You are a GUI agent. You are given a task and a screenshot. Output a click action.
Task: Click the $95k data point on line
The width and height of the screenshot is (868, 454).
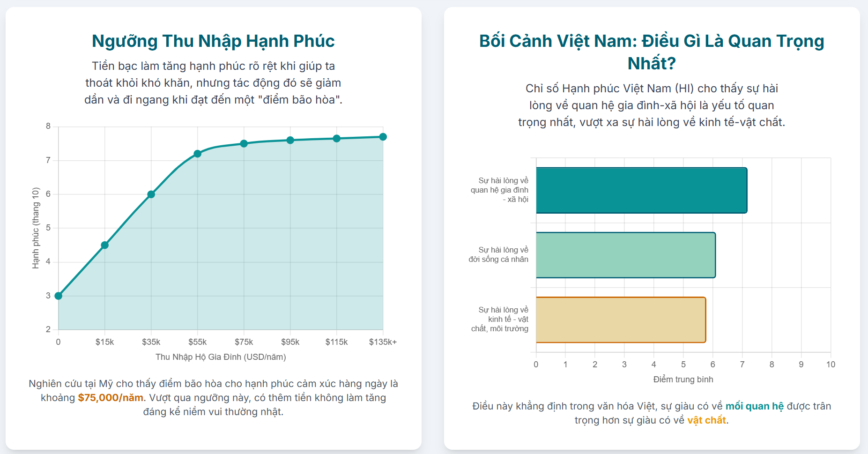click(x=290, y=140)
